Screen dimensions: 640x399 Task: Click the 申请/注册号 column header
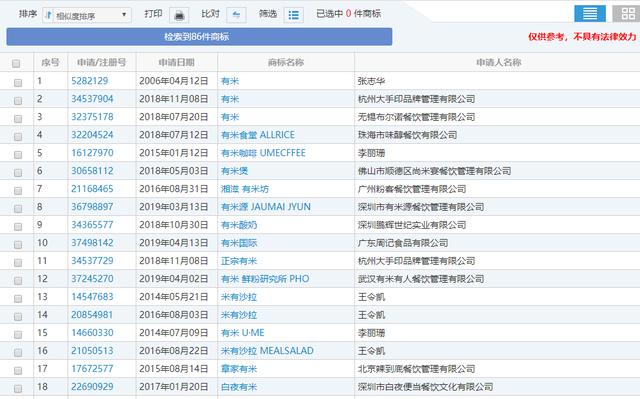102,62
